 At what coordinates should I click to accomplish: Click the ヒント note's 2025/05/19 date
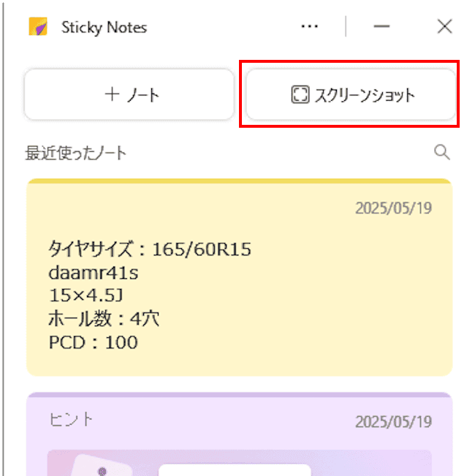tap(394, 422)
